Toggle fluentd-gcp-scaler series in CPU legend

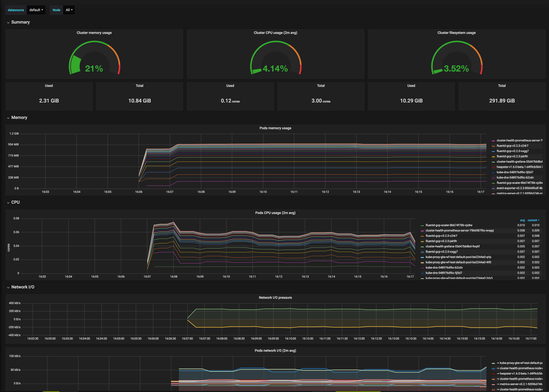(x=449, y=225)
